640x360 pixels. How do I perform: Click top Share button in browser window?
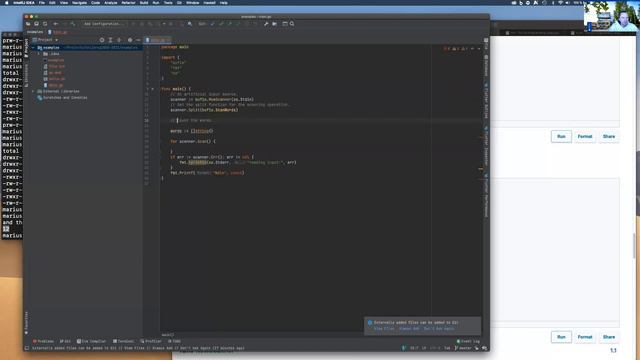[x=609, y=136]
